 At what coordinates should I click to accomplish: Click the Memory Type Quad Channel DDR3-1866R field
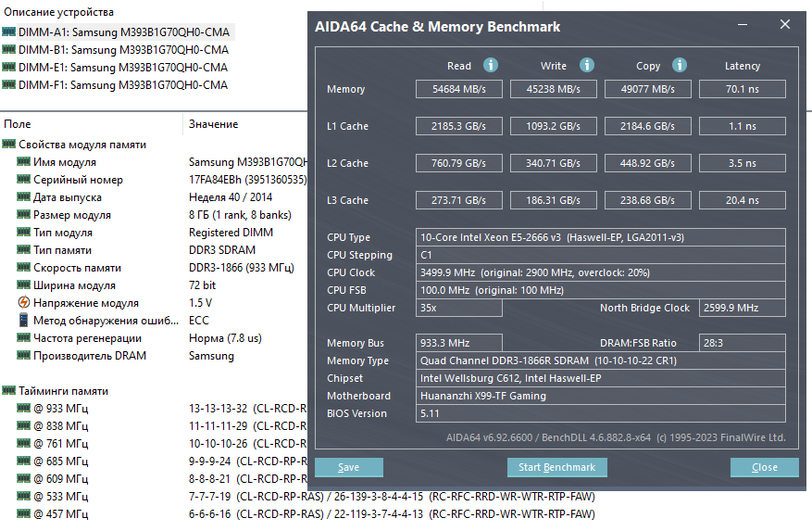601,360
